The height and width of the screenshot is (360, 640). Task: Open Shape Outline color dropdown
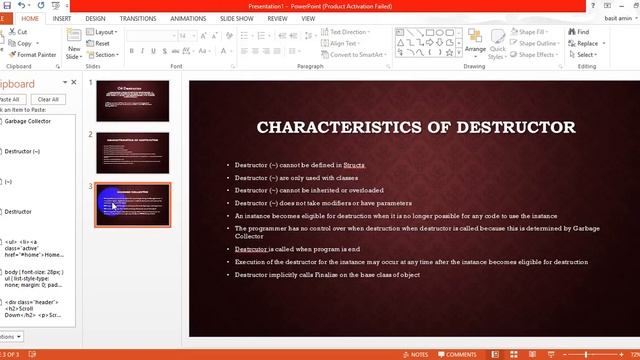click(x=535, y=43)
